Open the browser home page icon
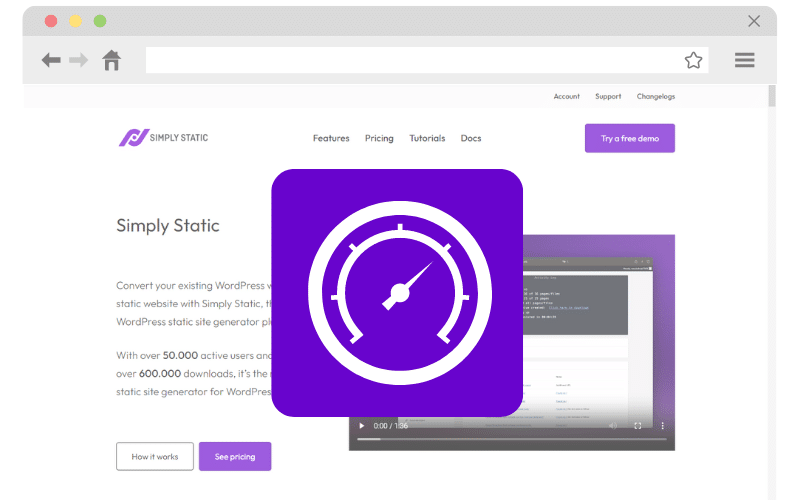The width and height of the screenshot is (795, 500). 112,60
